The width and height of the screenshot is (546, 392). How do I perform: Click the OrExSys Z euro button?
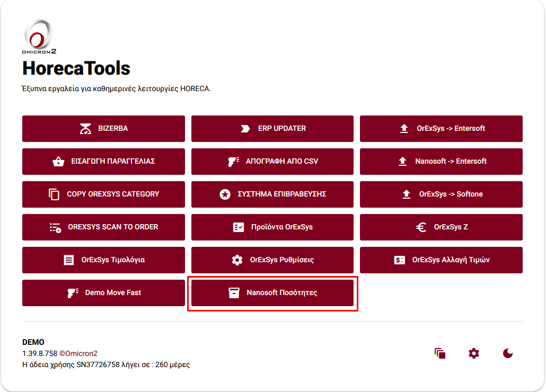[441, 227]
